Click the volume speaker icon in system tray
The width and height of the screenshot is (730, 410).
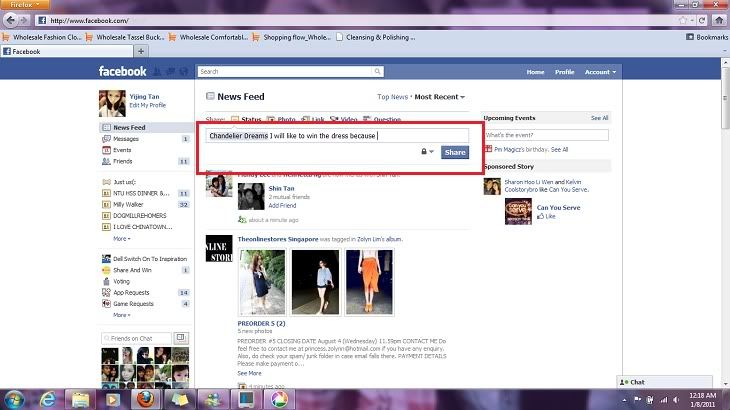(676, 400)
